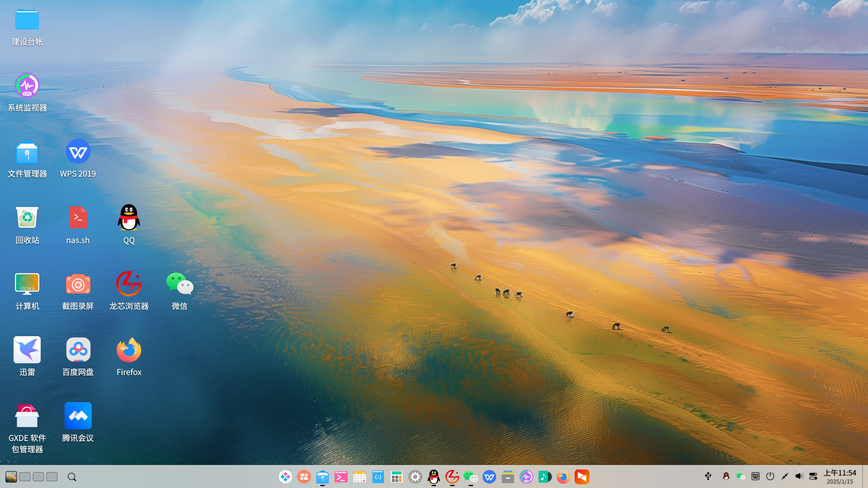Open the volume control in tray
Viewport: 868px width, 488px height.
click(x=799, y=476)
